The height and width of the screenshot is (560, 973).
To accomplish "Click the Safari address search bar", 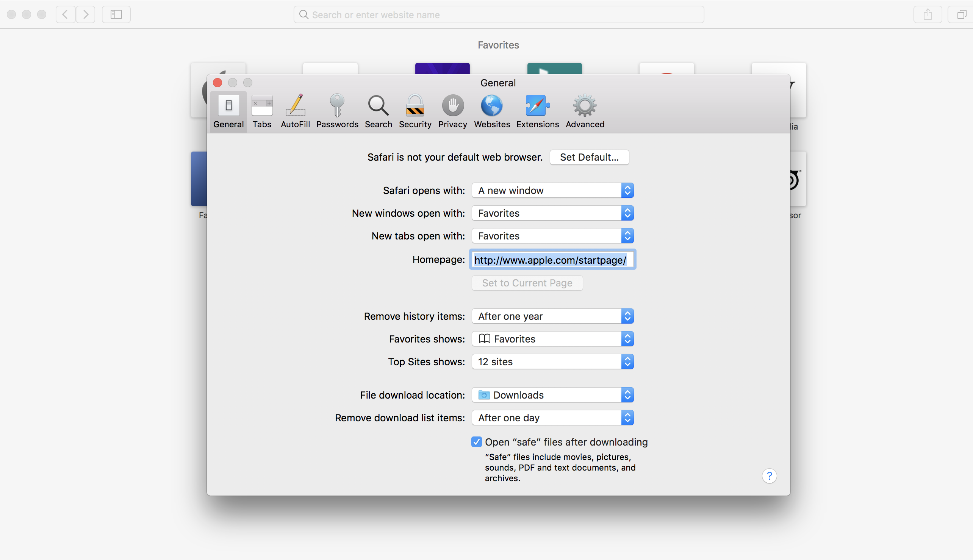I will (x=498, y=15).
